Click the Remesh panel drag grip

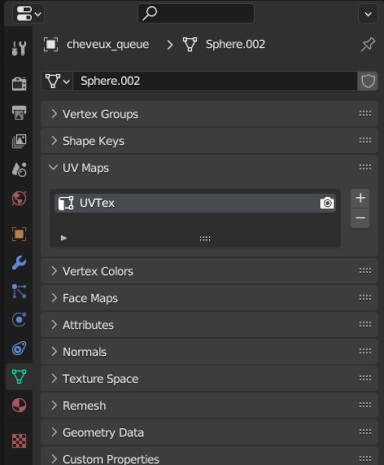point(365,405)
